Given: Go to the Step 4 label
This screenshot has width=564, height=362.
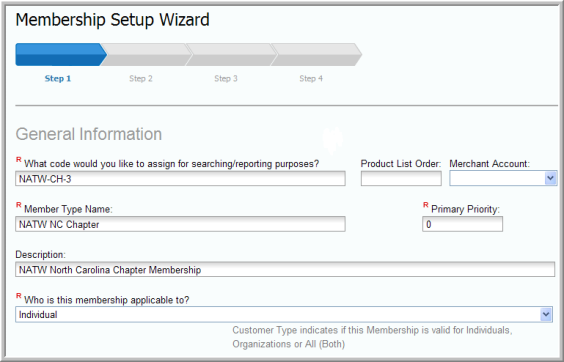Looking at the screenshot, I should click(311, 78).
